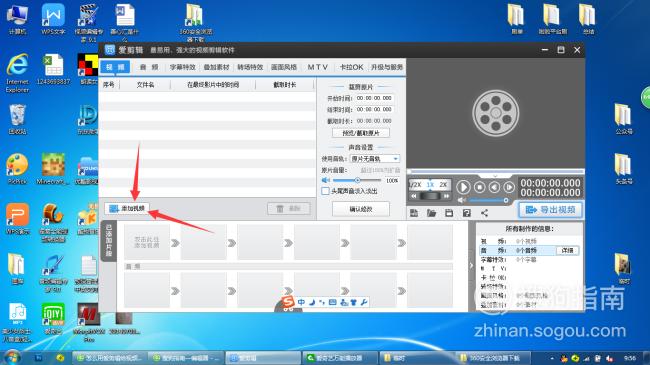Click the rewind arrows under speed selector
The height and width of the screenshot is (365, 650).
[414, 196]
